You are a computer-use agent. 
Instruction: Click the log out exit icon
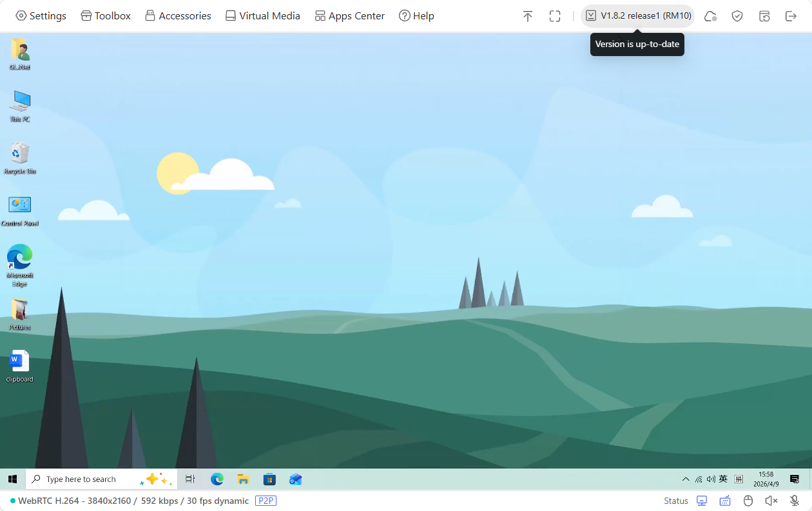[791, 16]
